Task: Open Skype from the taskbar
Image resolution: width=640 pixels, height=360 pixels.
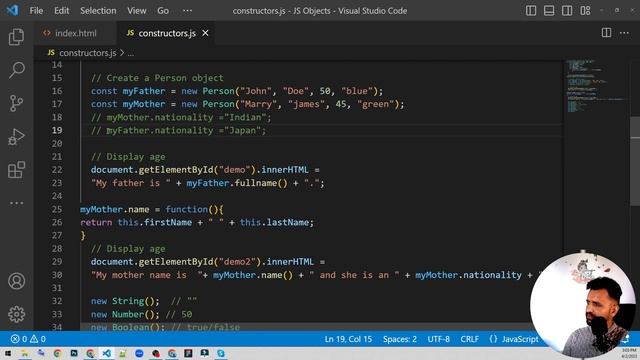Action: click(x=221, y=353)
